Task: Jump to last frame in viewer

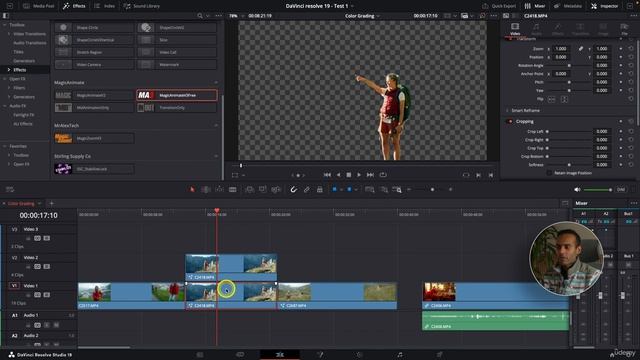Action: [370, 175]
